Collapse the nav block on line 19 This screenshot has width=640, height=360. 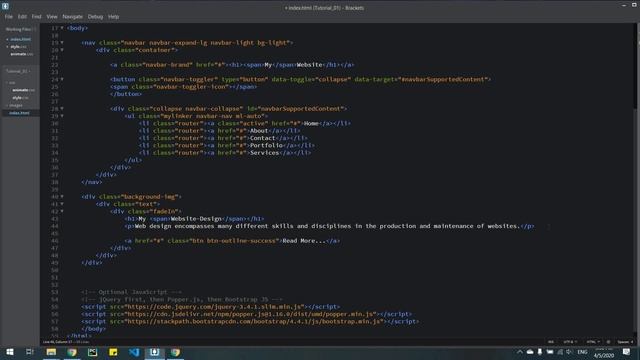[62, 42]
